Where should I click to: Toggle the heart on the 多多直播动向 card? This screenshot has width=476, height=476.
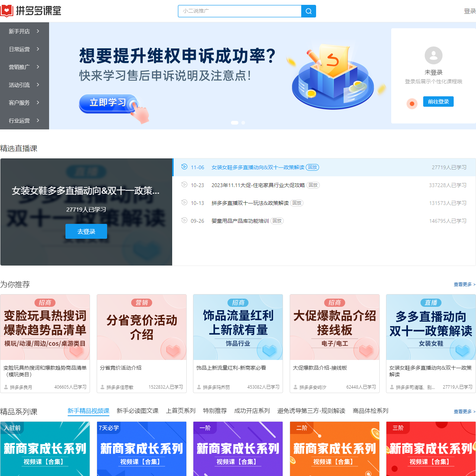tap(462, 350)
